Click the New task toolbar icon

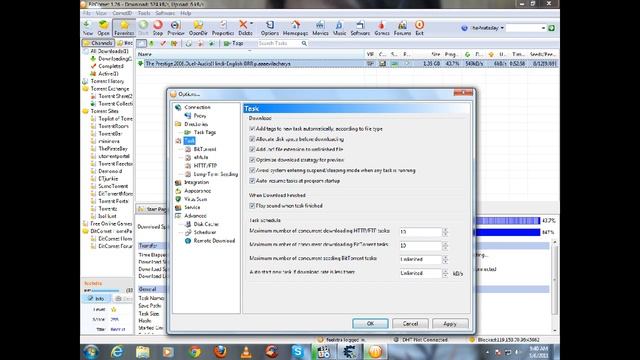[x=87, y=28]
